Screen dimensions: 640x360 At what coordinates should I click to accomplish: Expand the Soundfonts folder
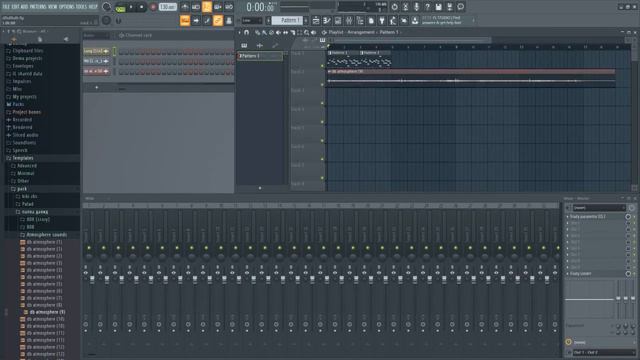click(24, 143)
